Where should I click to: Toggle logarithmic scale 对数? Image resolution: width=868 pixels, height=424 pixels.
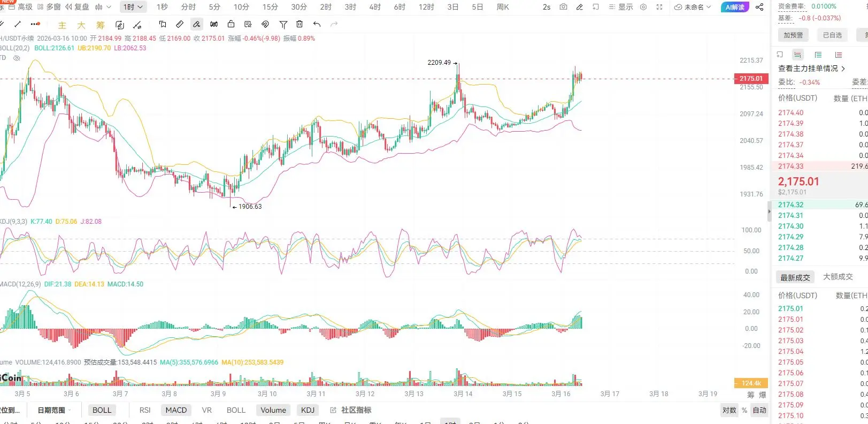click(x=729, y=410)
